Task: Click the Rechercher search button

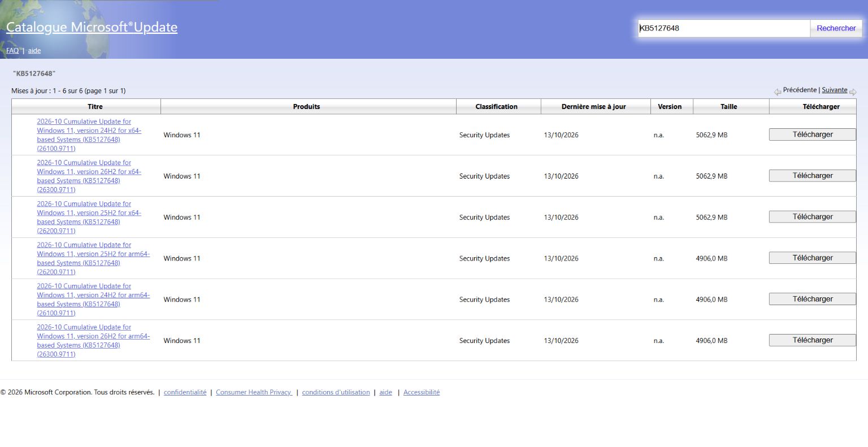Action: tap(836, 28)
